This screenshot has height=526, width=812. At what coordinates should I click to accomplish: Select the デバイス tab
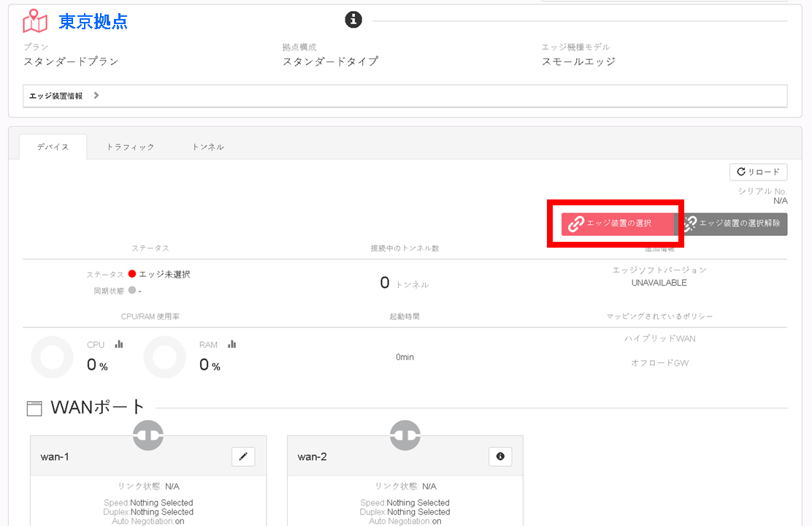[53, 147]
